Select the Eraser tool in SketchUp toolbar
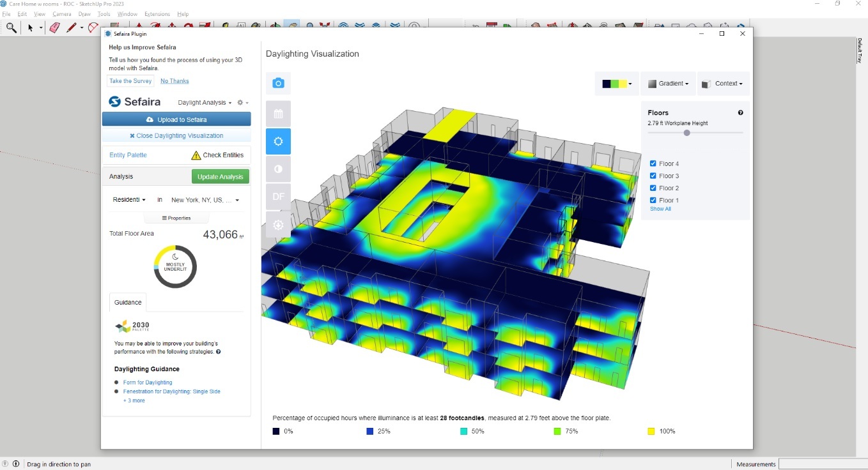Screen dimensions: 868x470 click(54, 27)
